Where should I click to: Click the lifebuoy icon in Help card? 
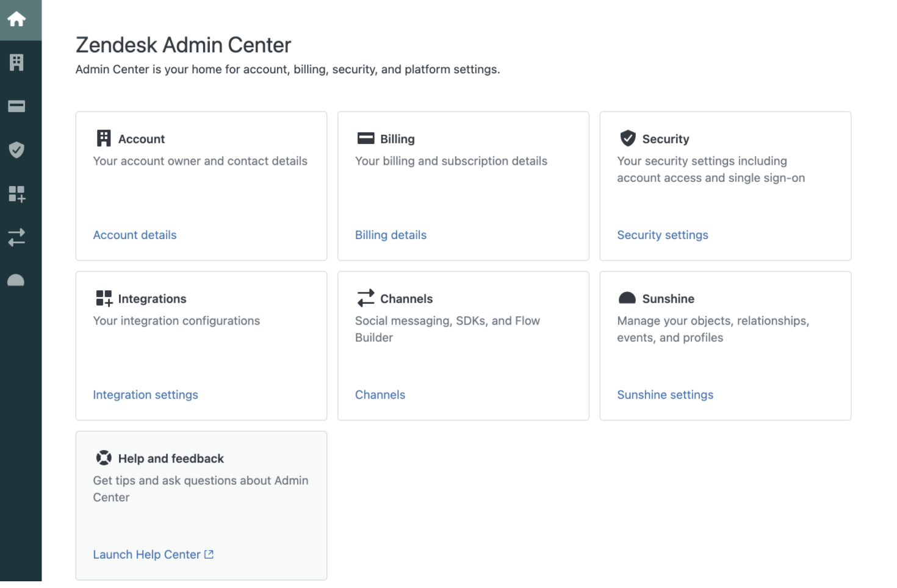tap(104, 458)
